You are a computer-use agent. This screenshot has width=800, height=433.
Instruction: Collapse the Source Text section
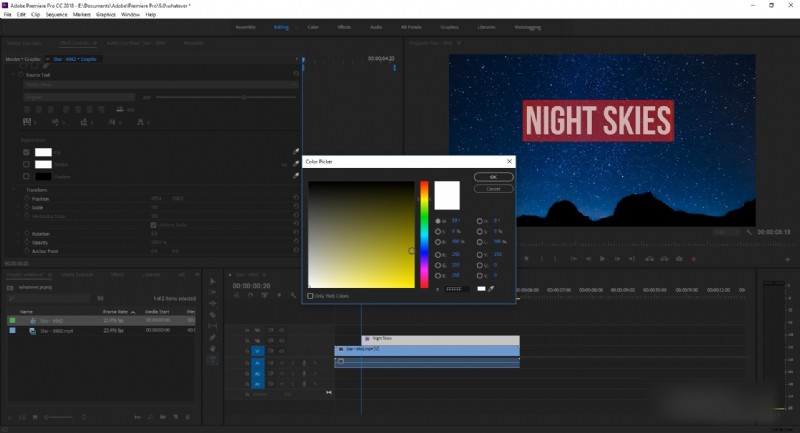pos(14,74)
